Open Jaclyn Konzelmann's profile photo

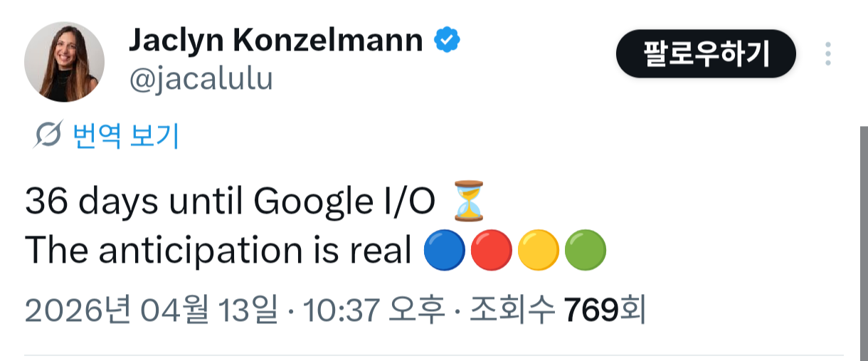(x=65, y=62)
